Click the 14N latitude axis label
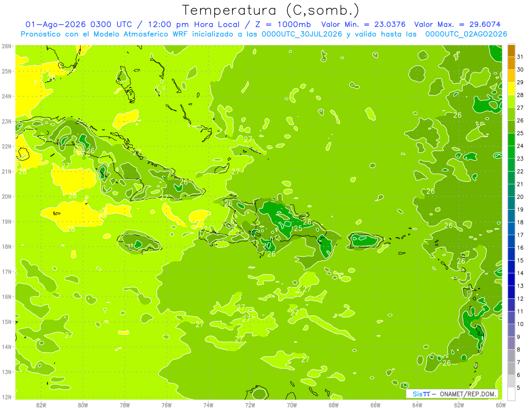 7,347
